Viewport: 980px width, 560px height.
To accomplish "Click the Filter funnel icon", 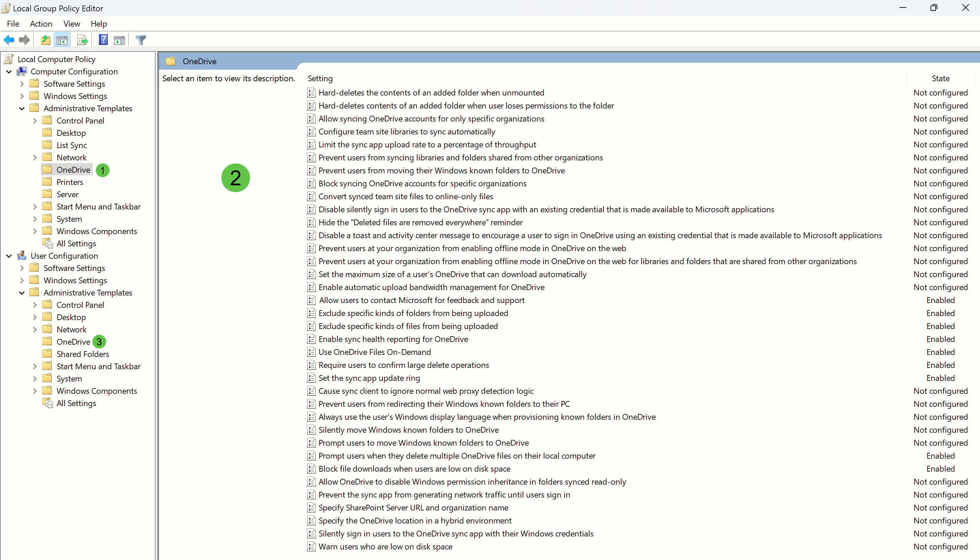I will (141, 40).
